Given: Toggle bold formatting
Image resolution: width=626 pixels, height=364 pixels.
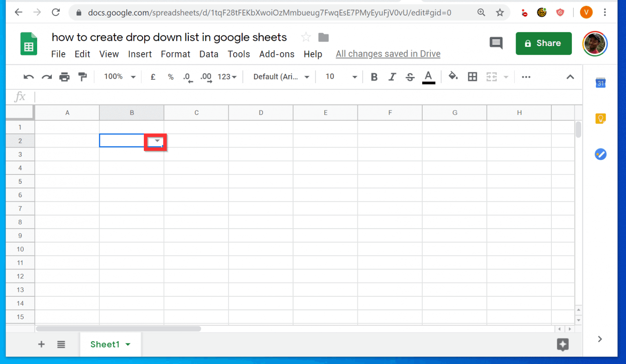Looking at the screenshot, I should [x=374, y=77].
